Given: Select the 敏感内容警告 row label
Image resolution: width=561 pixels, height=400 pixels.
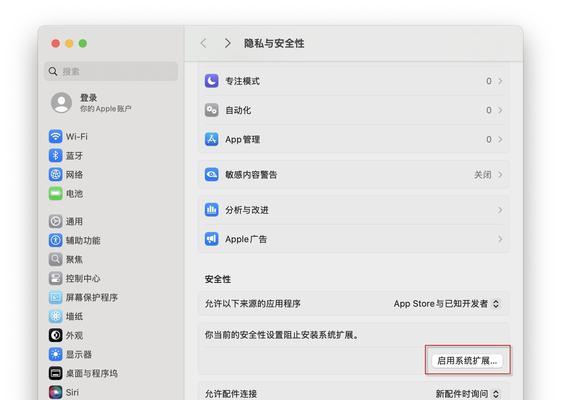Looking at the screenshot, I should point(251,175).
